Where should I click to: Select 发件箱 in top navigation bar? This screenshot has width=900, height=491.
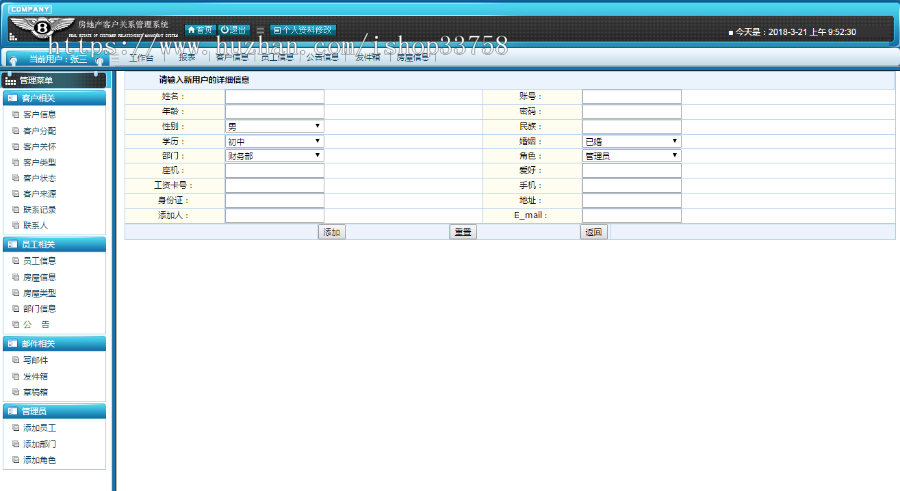(367, 57)
